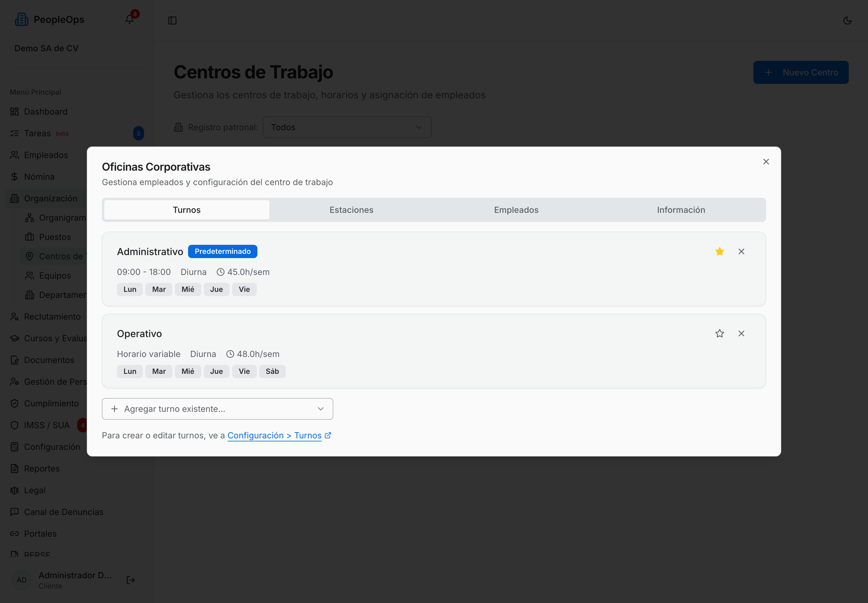Click the Nuevo Centro button
The width and height of the screenshot is (868, 603).
800,73
